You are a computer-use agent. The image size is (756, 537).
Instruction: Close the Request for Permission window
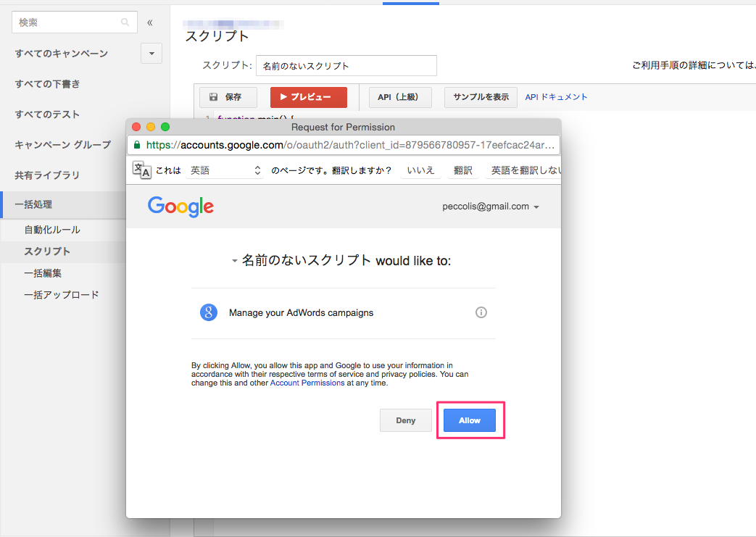pyautogui.click(x=136, y=127)
